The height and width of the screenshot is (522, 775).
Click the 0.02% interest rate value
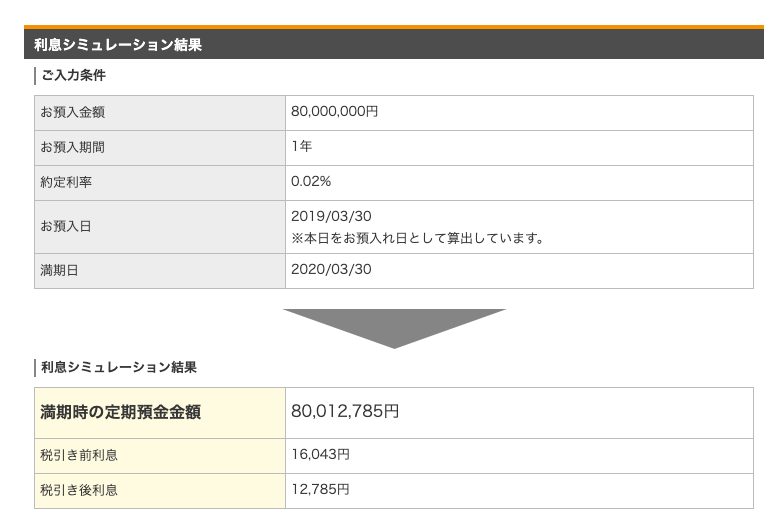(310, 182)
